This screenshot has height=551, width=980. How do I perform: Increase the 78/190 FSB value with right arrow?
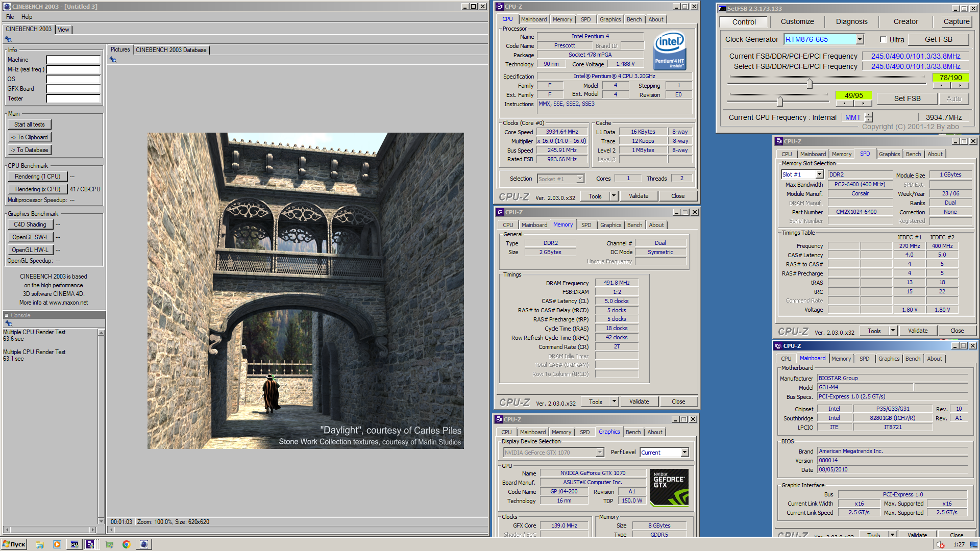(960, 86)
